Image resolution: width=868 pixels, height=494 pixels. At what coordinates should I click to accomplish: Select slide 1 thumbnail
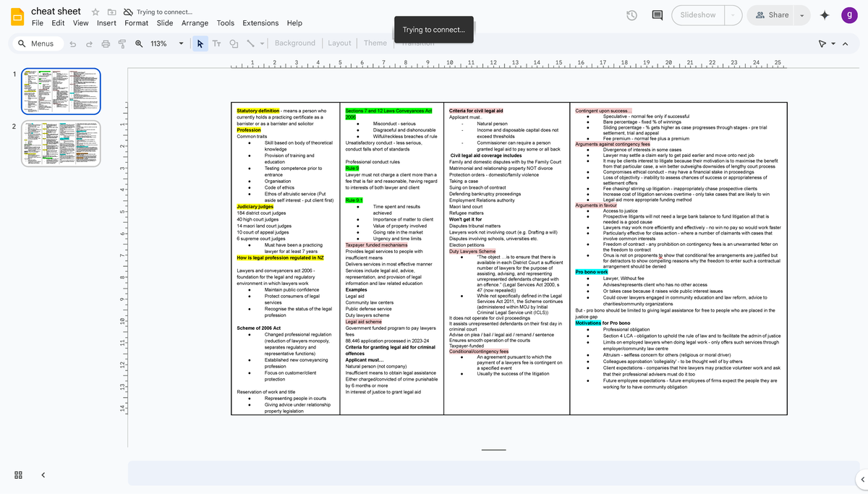coord(61,91)
